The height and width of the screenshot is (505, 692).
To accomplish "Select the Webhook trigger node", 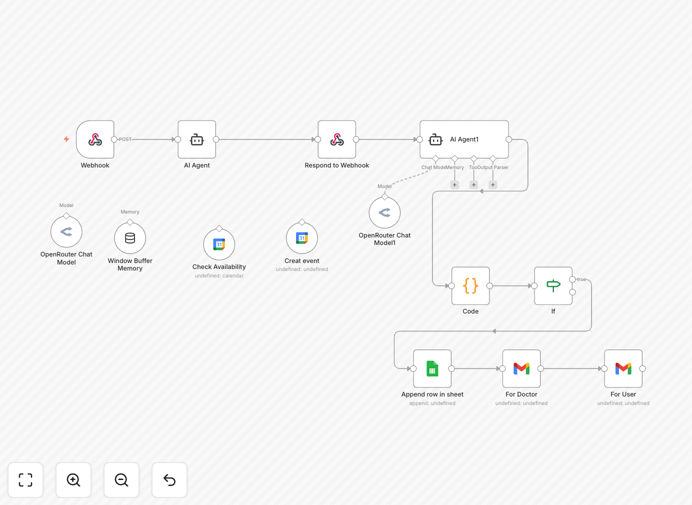I will tap(95, 139).
